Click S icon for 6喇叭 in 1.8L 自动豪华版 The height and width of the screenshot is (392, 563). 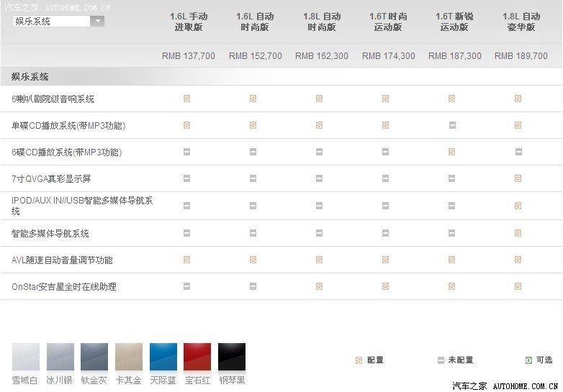pyautogui.click(x=518, y=99)
